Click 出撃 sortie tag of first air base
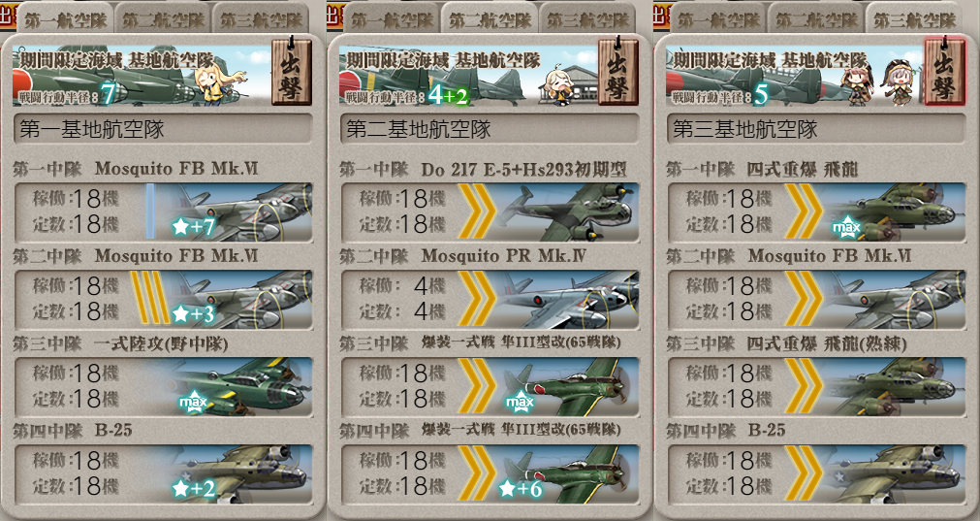The height and width of the screenshot is (521, 980). 291,71
